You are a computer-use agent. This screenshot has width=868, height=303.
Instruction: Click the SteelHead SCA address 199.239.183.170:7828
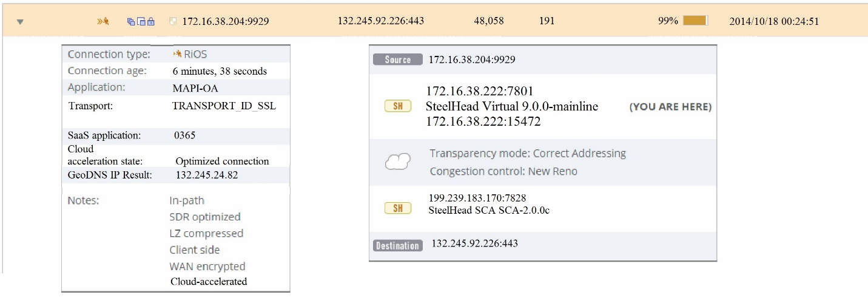point(469,199)
